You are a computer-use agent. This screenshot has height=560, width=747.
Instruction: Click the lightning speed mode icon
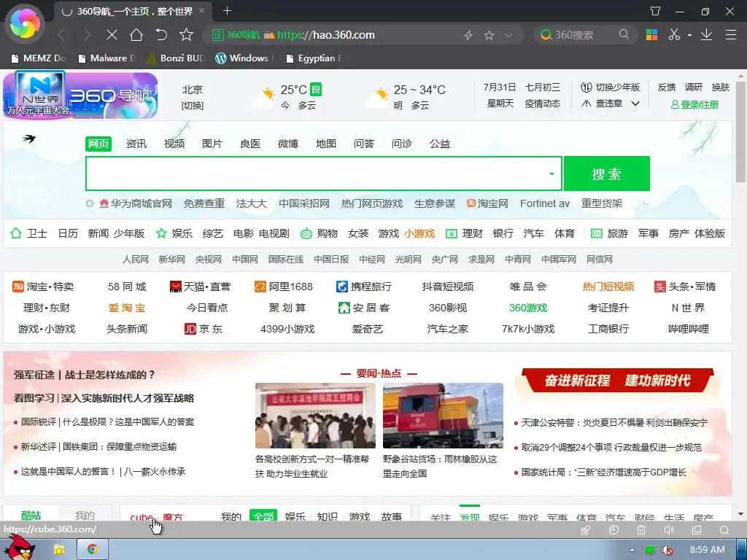[x=468, y=35]
